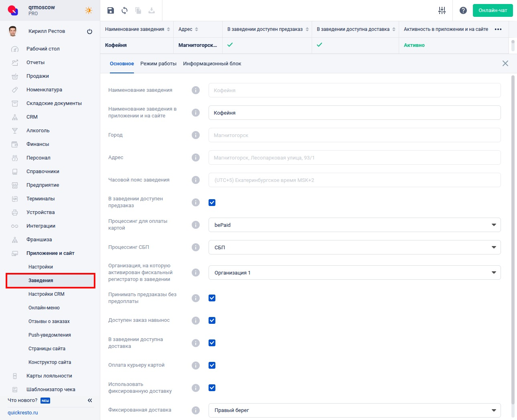Toggle Принимать предзаказы без предоплаты checkbox
The image size is (517, 420).
point(212,298)
